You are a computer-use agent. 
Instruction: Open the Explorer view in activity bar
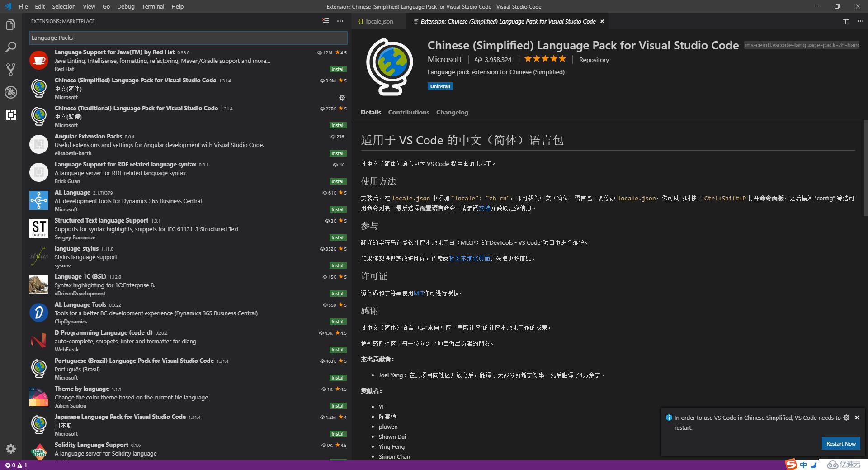(x=11, y=24)
